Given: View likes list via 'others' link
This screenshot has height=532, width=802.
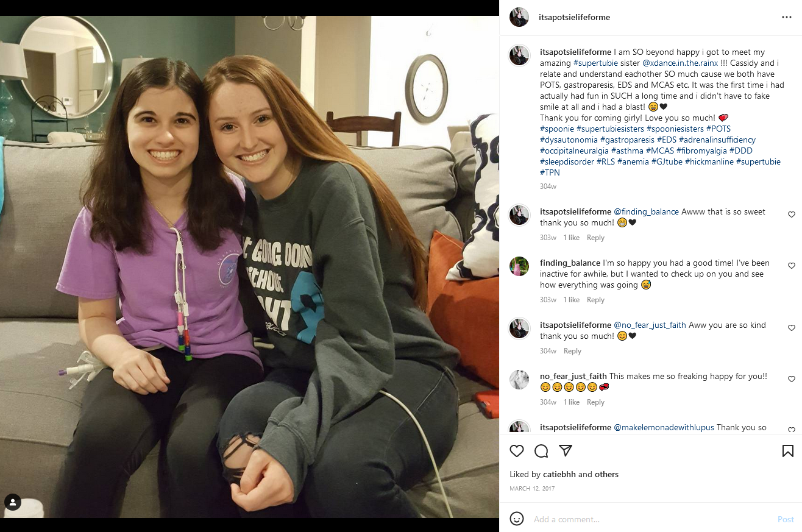Looking at the screenshot, I should (x=606, y=475).
